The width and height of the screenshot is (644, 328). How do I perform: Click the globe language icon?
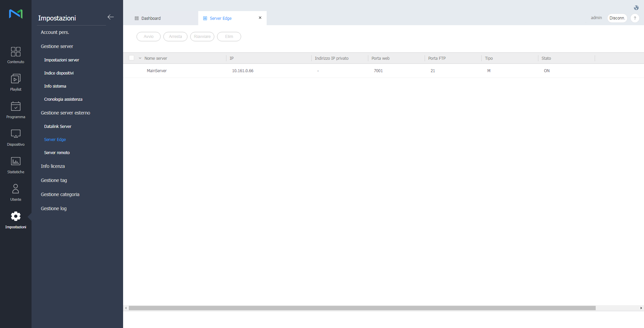pyautogui.click(x=636, y=8)
